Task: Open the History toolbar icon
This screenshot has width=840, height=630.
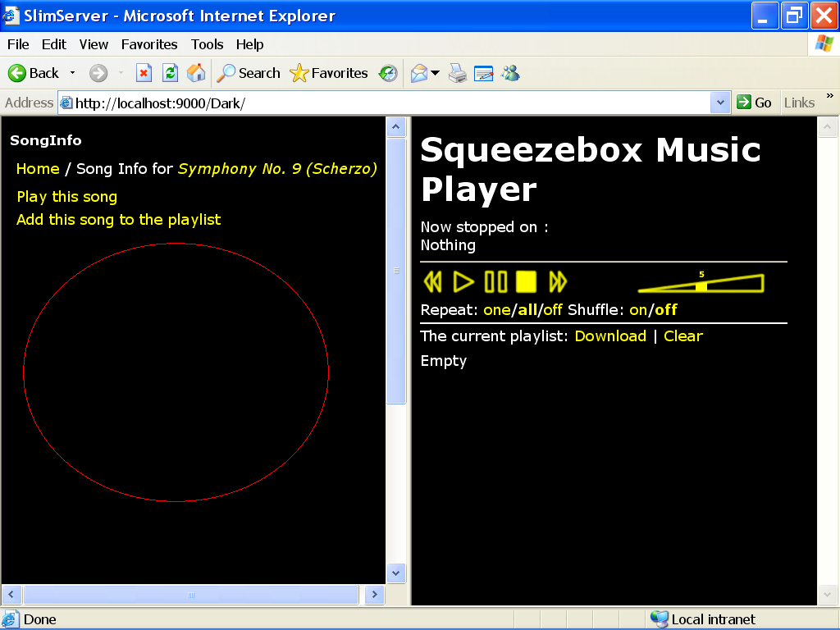Action: pyautogui.click(x=388, y=73)
